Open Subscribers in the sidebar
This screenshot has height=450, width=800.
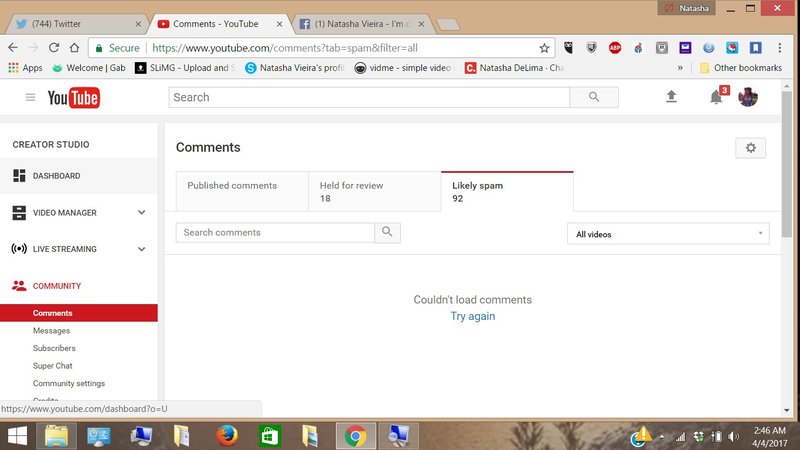(x=54, y=348)
